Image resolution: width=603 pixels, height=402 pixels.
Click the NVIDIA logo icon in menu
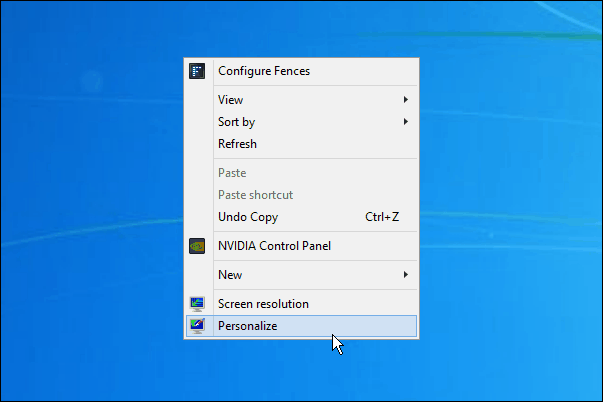tap(197, 246)
